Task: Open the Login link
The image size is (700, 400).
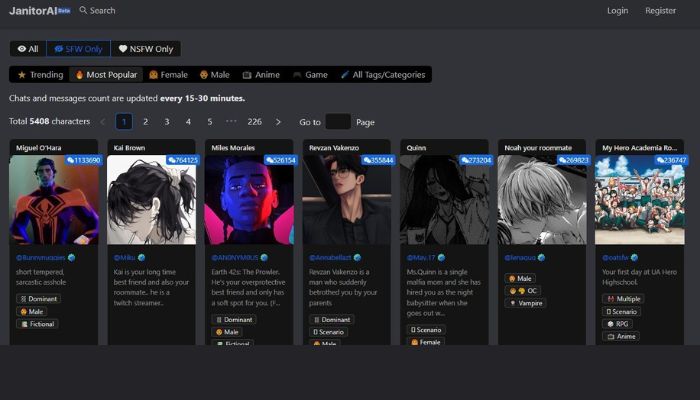Action: pyautogui.click(x=618, y=11)
